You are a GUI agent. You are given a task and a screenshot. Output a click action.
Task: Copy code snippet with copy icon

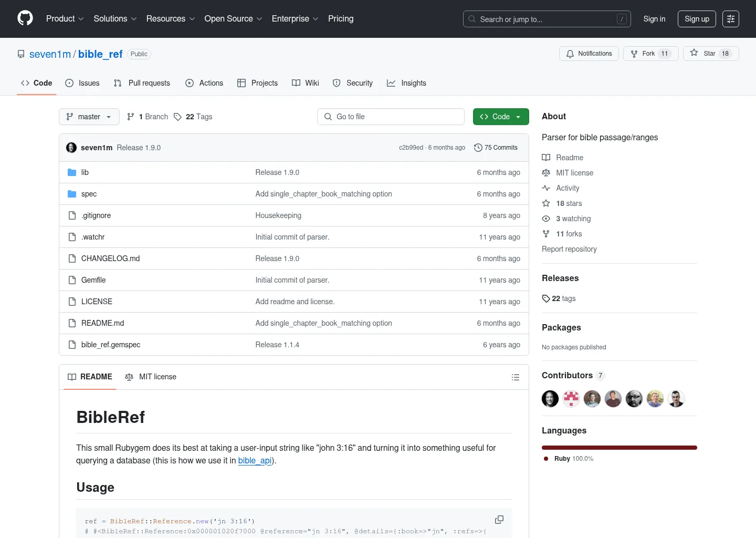click(499, 520)
